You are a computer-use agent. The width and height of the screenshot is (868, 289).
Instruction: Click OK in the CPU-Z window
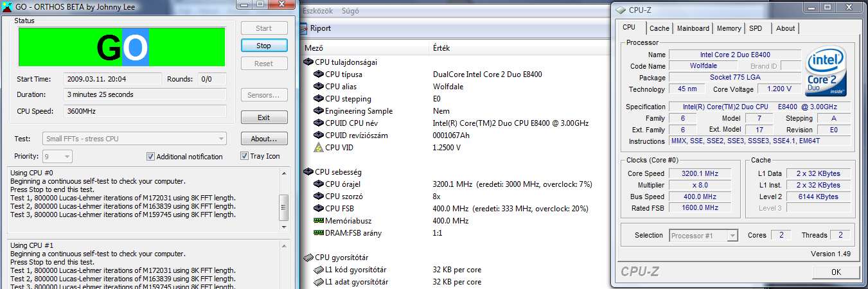tap(836, 272)
